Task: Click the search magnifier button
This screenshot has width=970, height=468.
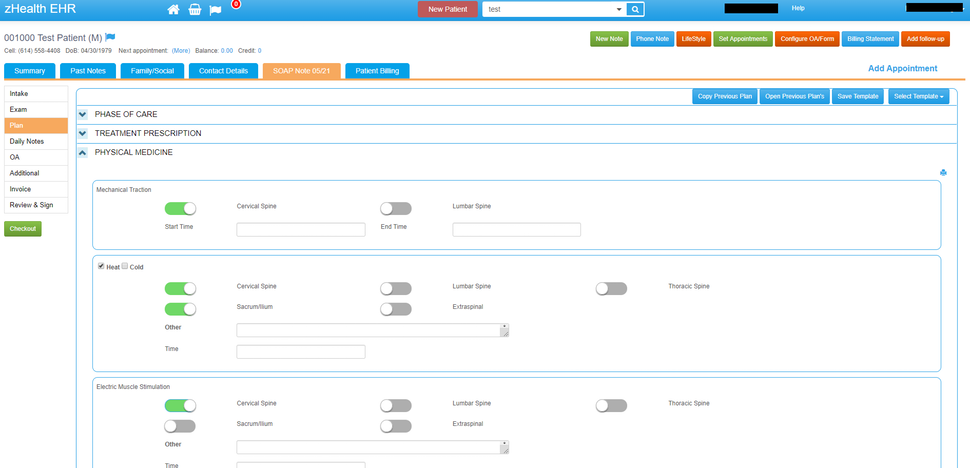Action: [635, 9]
